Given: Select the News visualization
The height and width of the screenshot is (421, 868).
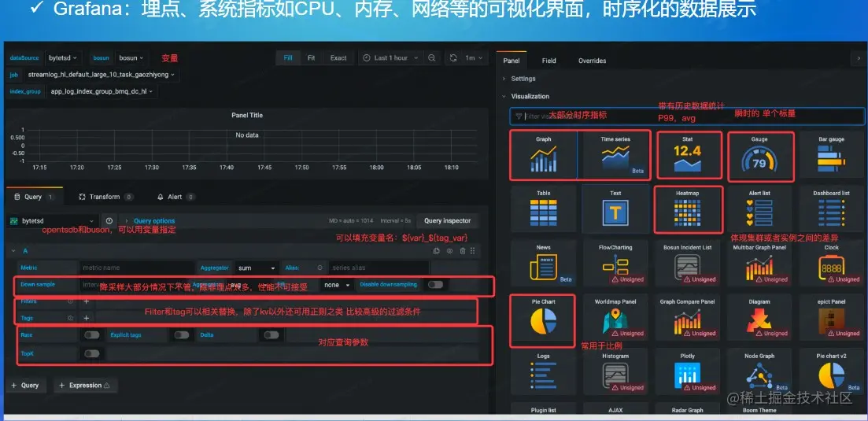Looking at the screenshot, I should [x=544, y=264].
